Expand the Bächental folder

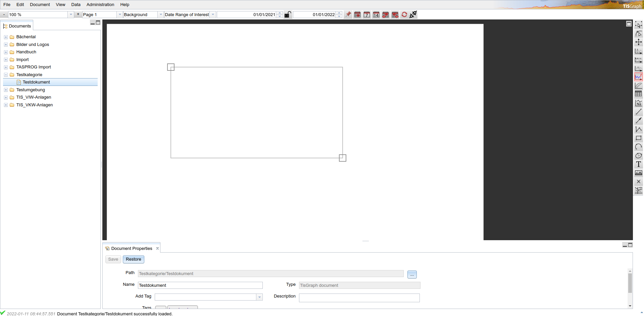click(6, 37)
